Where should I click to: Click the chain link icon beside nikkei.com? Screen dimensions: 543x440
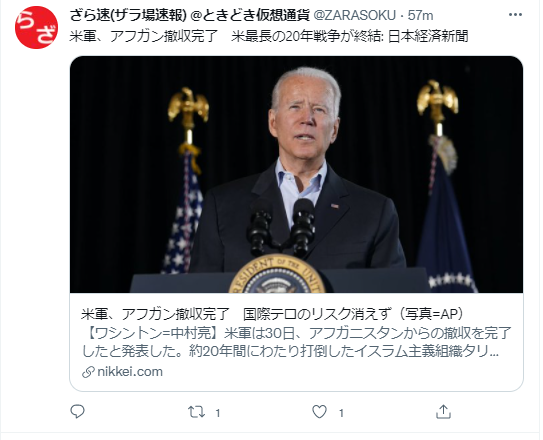pyautogui.click(x=88, y=372)
